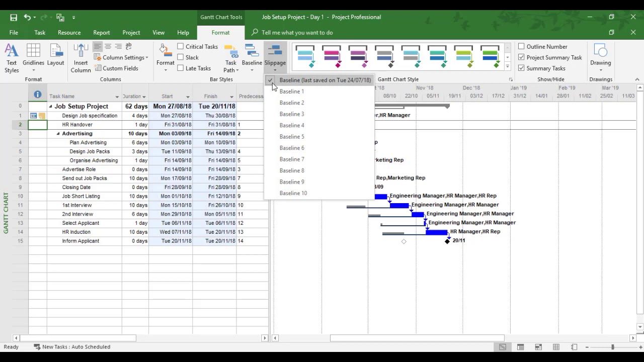The height and width of the screenshot is (362, 644).
Task: Open the bar Format dropdown
Action: [165, 58]
